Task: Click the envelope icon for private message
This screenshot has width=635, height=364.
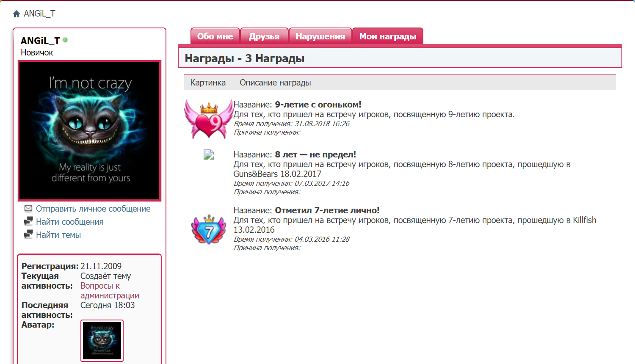Action: (28, 208)
